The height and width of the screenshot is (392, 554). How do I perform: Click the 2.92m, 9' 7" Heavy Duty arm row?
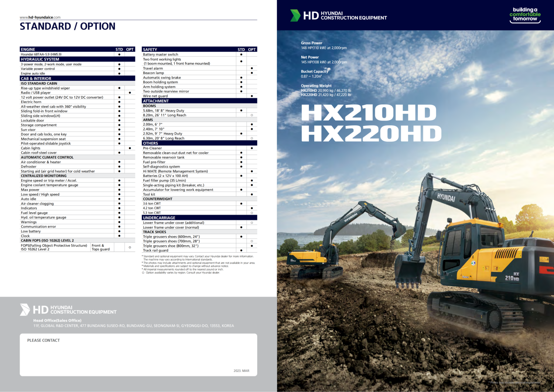(x=199, y=134)
